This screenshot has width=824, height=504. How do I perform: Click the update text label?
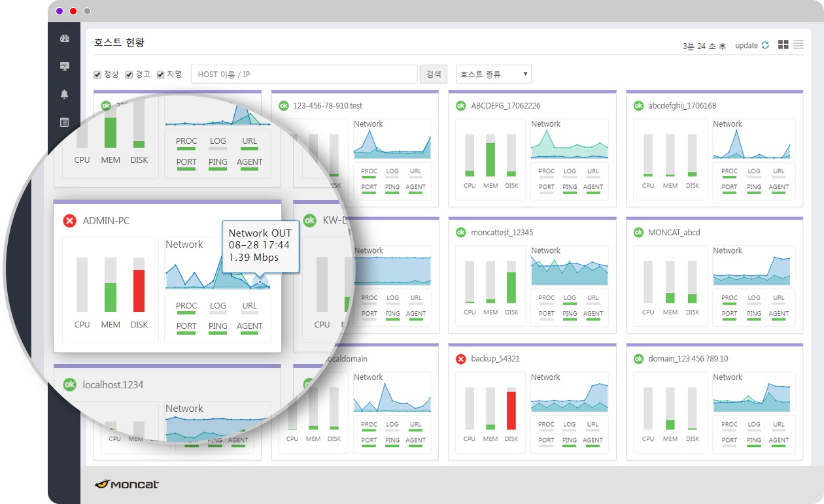[x=746, y=46]
